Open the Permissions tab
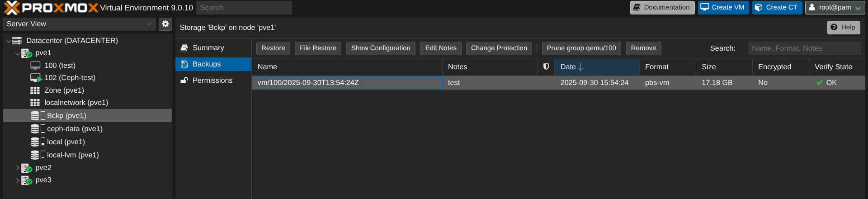 (x=212, y=81)
